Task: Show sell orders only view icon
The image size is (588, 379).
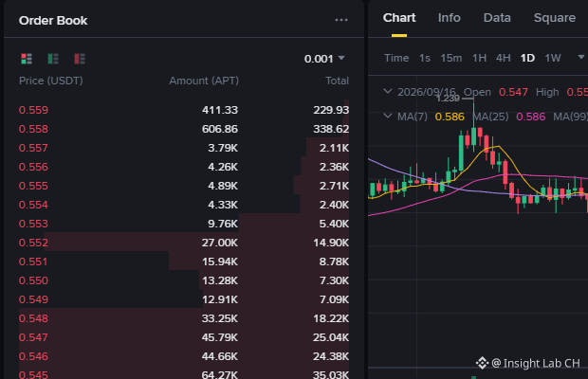Action: click(x=80, y=59)
